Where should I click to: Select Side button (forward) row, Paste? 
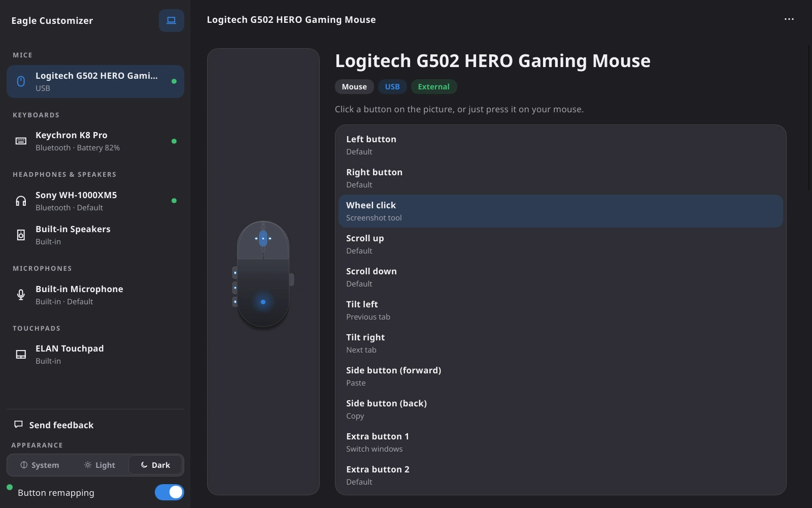click(x=561, y=376)
